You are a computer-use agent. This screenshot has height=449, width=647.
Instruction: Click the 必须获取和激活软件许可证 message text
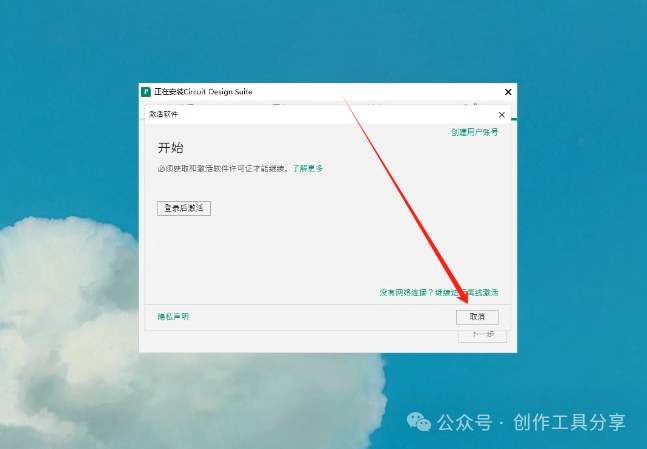point(223,168)
